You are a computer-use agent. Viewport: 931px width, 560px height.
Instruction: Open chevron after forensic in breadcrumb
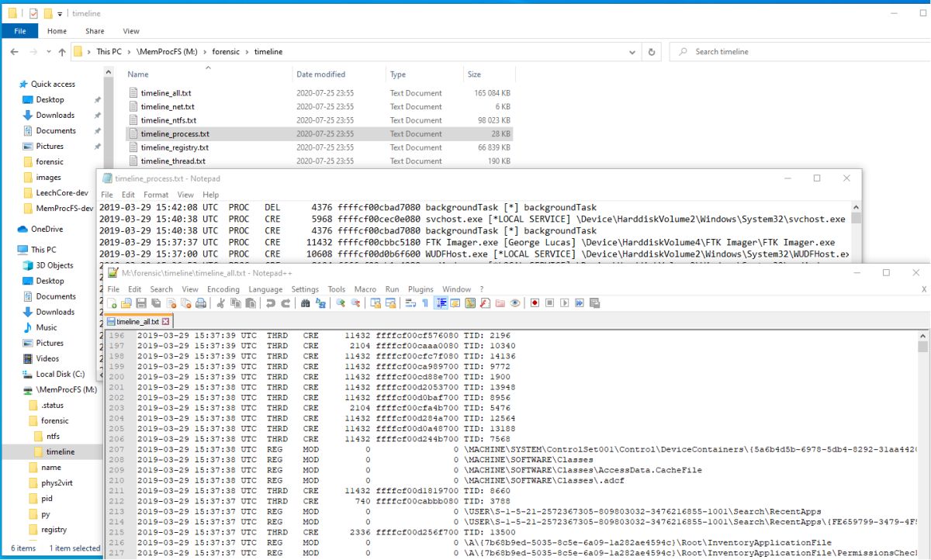click(247, 52)
